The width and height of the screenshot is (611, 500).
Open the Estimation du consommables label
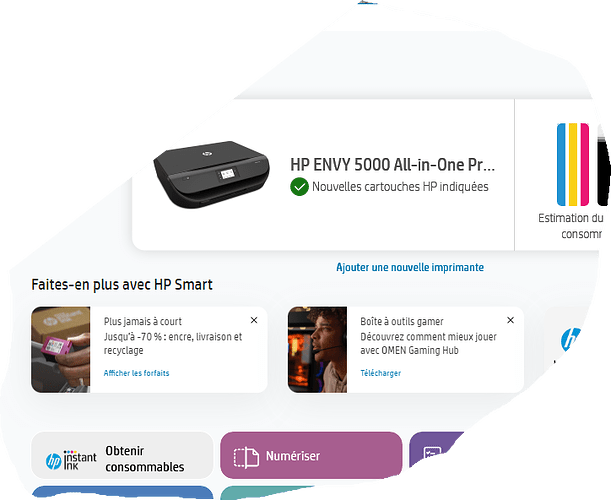click(570, 226)
